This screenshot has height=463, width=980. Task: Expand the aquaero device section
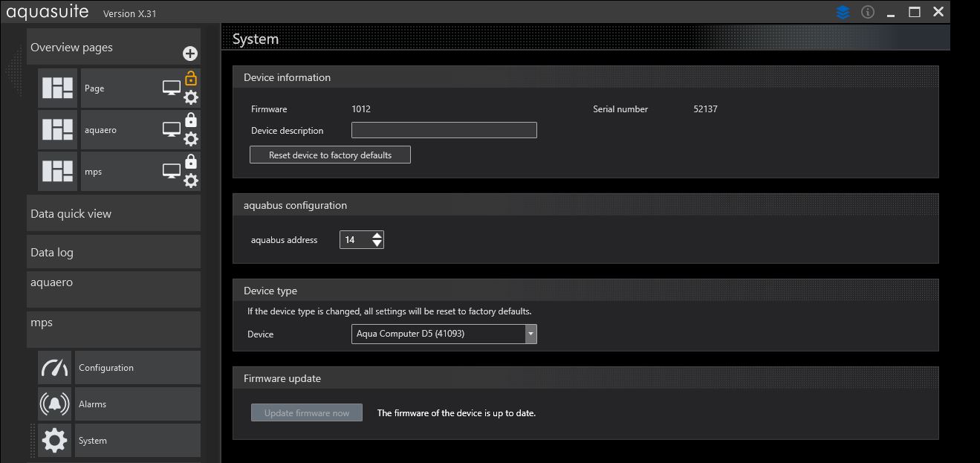(114, 289)
